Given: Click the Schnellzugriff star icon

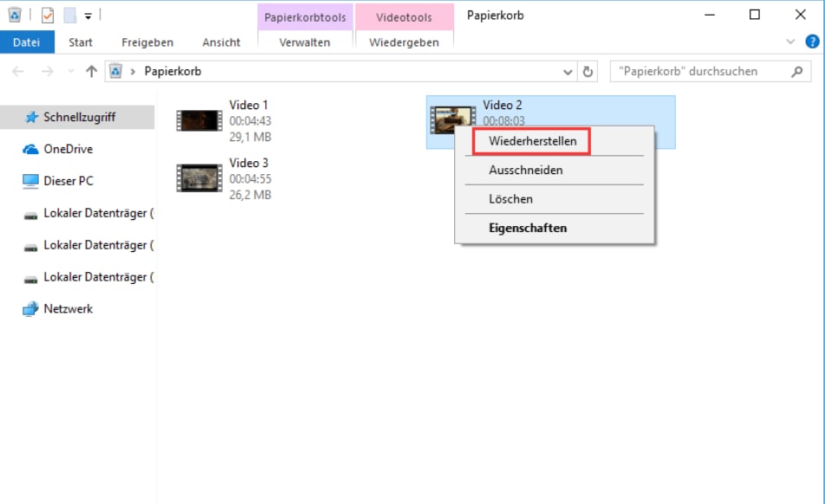Looking at the screenshot, I should [31, 117].
